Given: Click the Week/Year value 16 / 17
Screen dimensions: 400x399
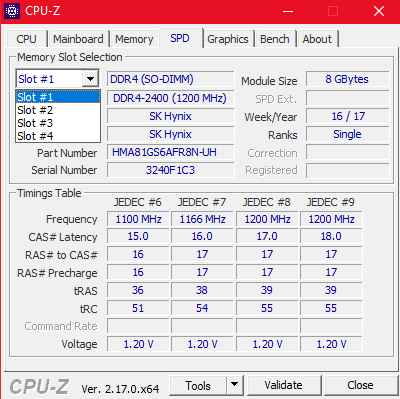Looking at the screenshot, I should pyautogui.click(x=347, y=116).
